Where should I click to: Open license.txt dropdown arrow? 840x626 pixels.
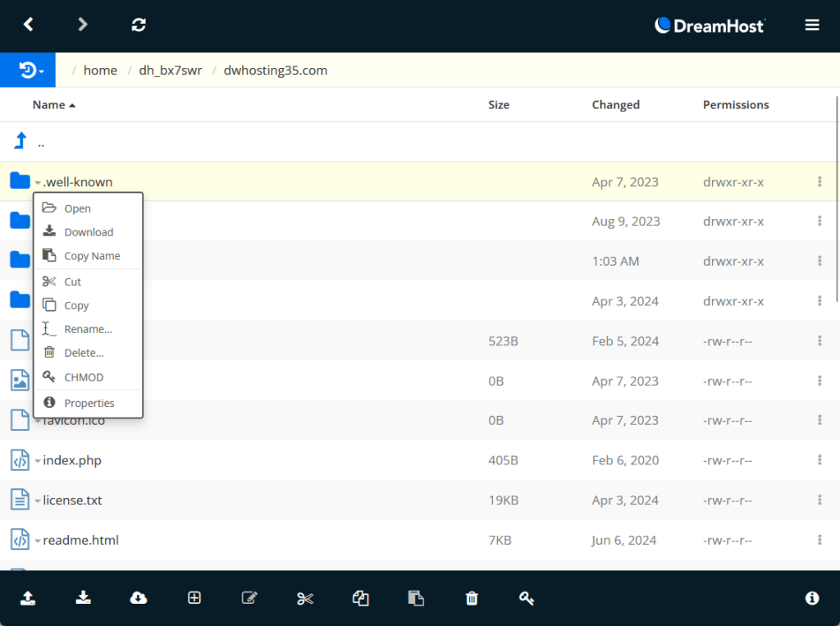[x=38, y=501]
